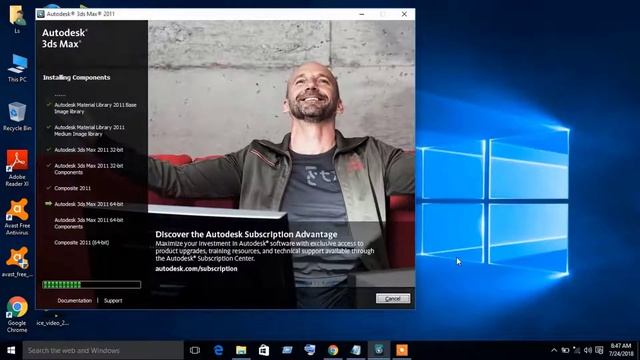Image resolution: width=640 pixels, height=360 pixels.
Task: Open the Recycle Bin desktop icon
Action: (x=17, y=117)
